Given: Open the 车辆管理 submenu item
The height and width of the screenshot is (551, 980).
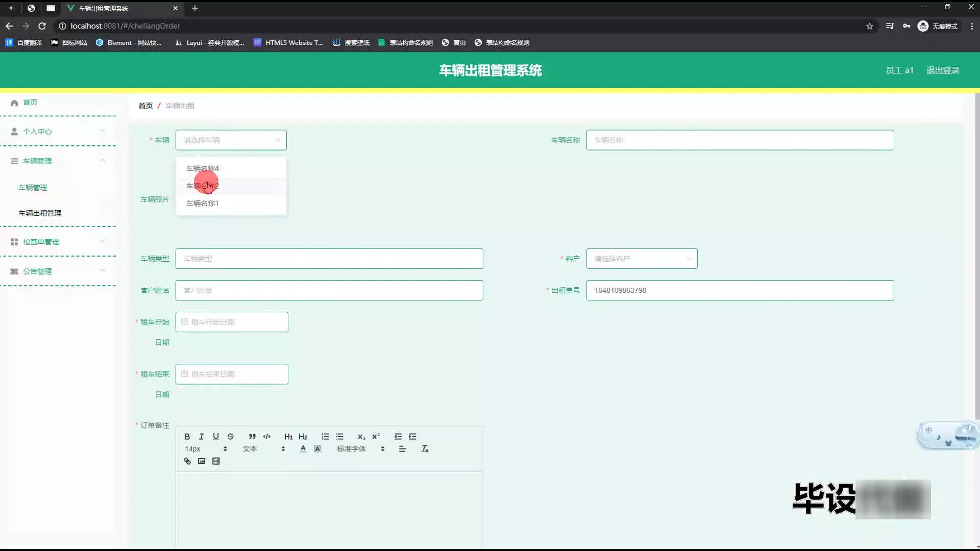Looking at the screenshot, I should click(x=33, y=188).
